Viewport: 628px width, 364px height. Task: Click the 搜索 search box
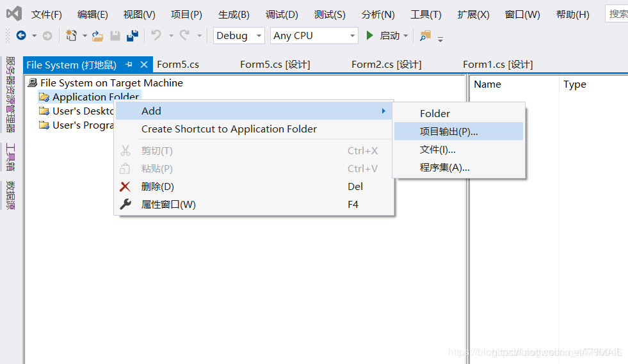(616, 14)
